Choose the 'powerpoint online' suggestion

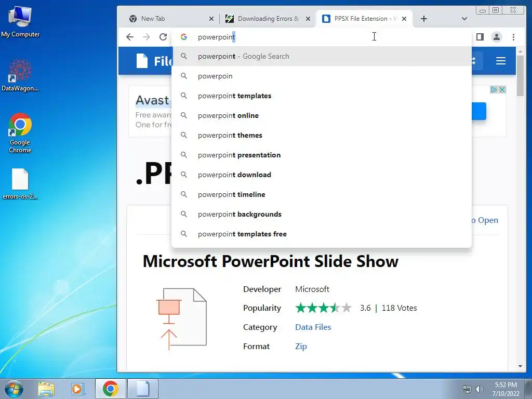point(322,115)
